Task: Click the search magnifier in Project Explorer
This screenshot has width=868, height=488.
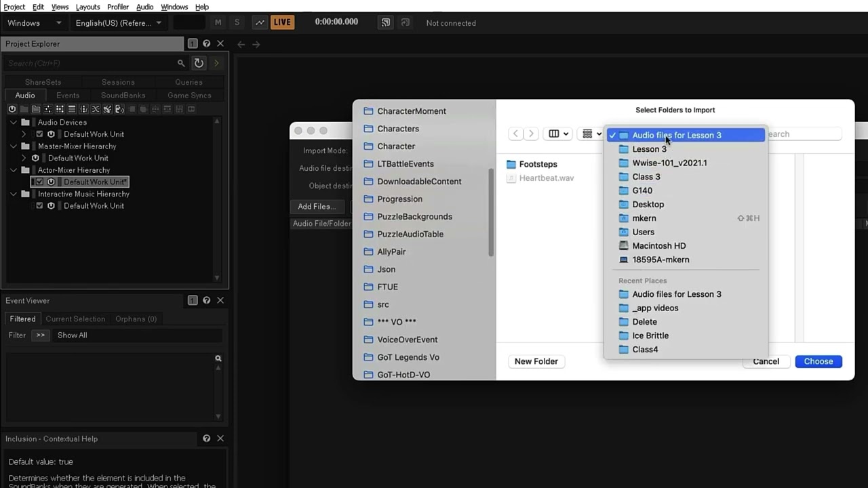Action: point(181,63)
